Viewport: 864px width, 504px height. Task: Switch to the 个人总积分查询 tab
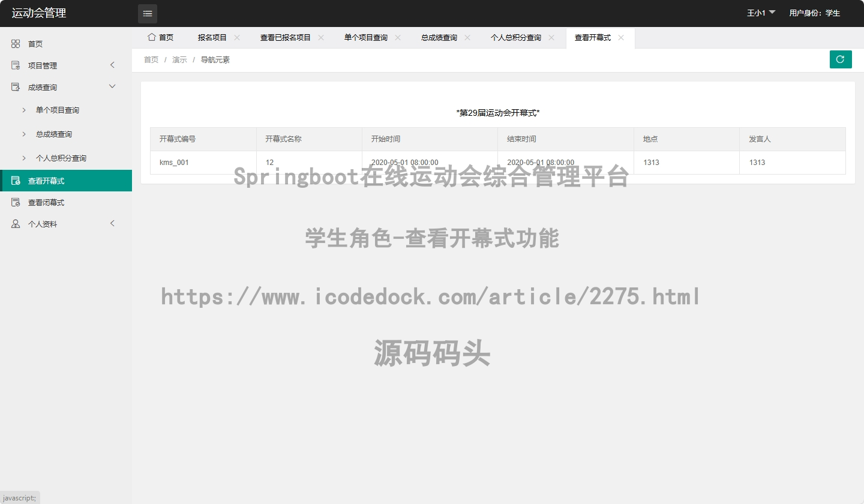pos(516,38)
